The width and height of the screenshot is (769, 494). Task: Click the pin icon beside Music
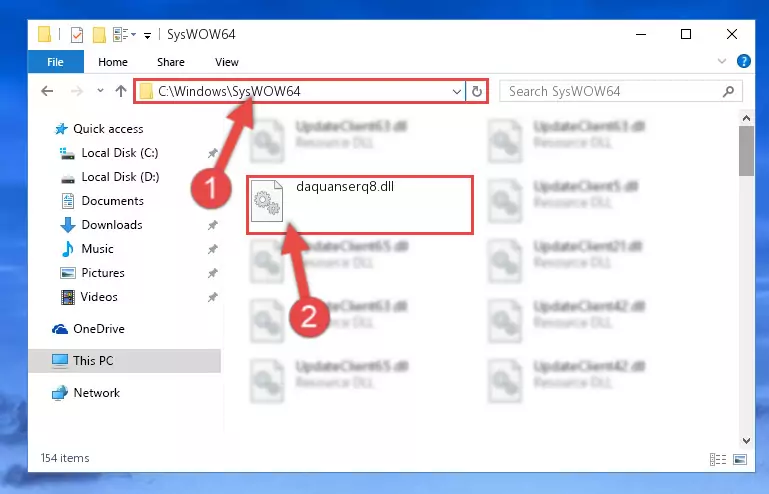click(212, 249)
